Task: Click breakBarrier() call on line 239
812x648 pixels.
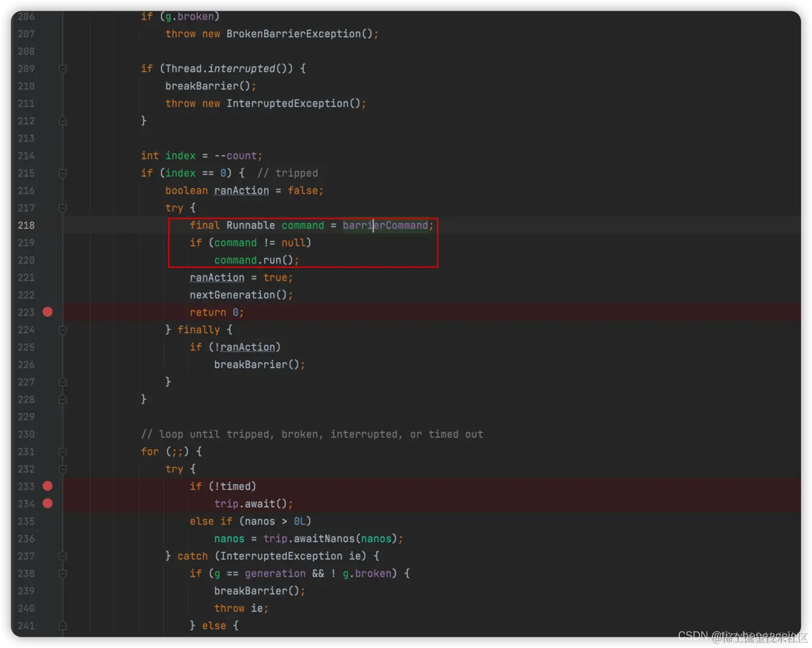Action: [x=257, y=591]
